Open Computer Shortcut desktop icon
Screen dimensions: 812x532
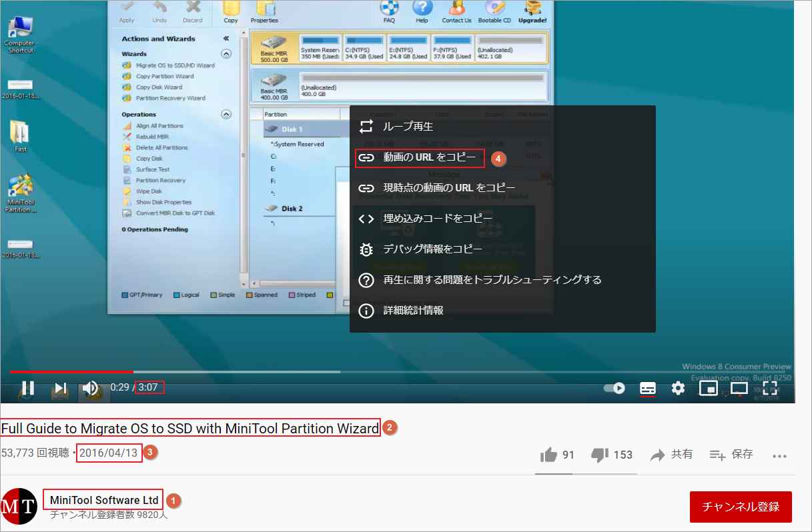pos(19,35)
